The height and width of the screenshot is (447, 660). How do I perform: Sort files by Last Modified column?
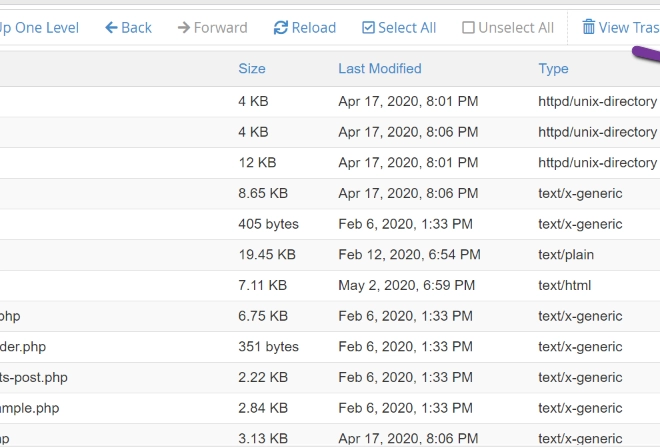380,69
